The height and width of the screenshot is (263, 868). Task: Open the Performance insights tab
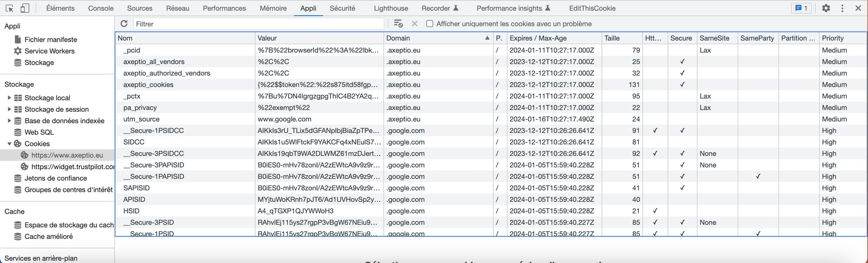[x=513, y=8]
